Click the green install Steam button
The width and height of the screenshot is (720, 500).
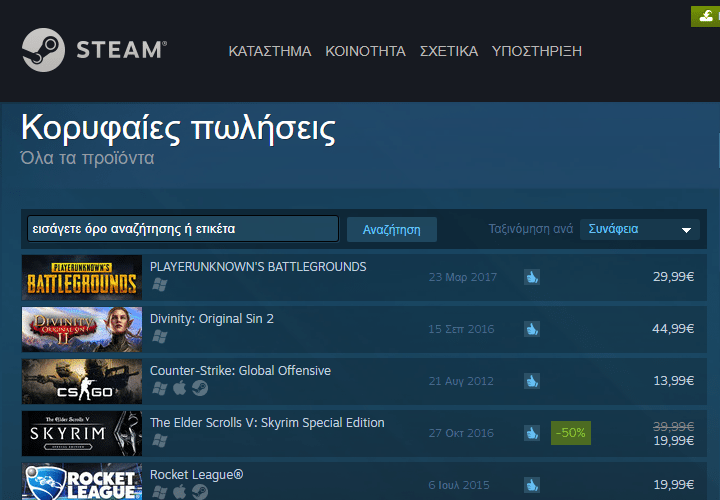706,17
